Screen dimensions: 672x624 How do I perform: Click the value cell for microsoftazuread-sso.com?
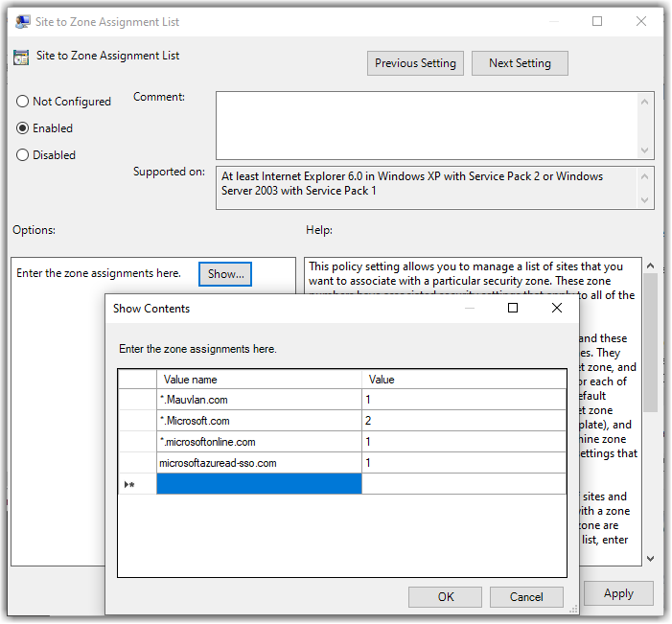coord(464,463)
